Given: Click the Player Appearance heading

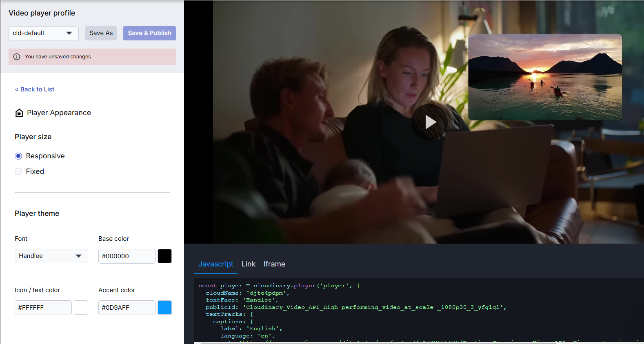Looking at the screenshot, I should 59,113.
